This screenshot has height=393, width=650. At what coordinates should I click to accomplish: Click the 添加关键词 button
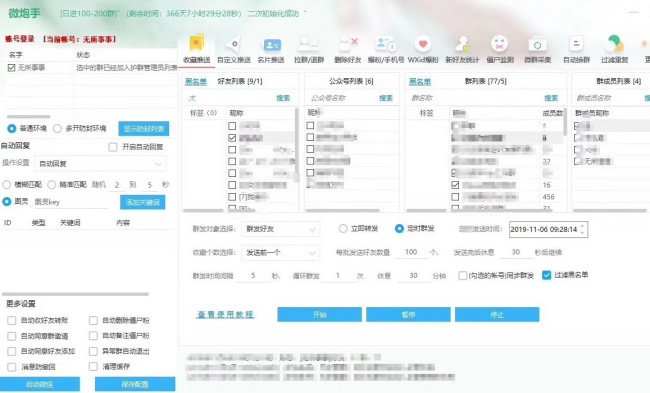[143, 202]
